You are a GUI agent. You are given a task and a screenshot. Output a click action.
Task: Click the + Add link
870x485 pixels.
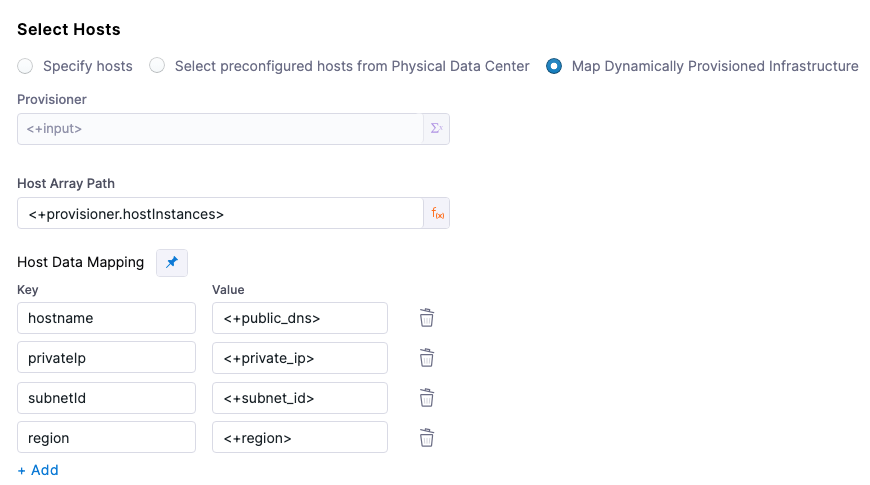38,470
